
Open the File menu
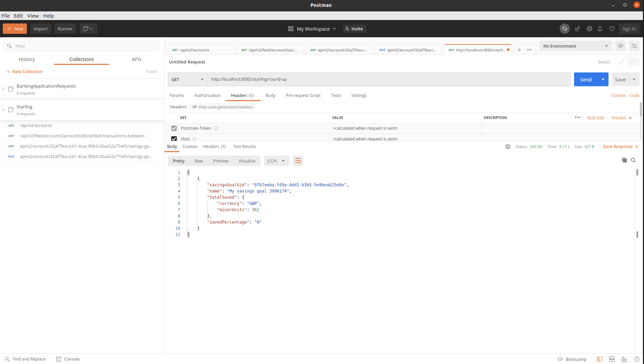pos(6,16)
